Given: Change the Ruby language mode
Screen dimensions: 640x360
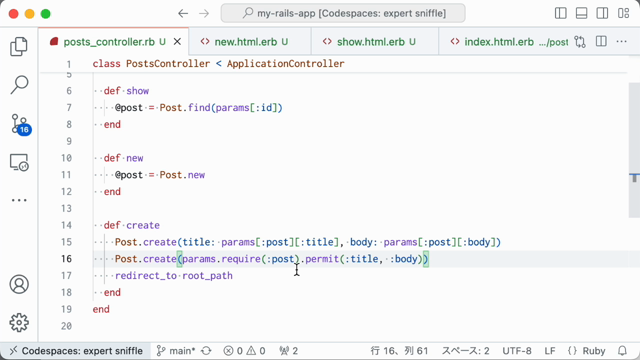Looking at the screenshot, I should (587, 351).
